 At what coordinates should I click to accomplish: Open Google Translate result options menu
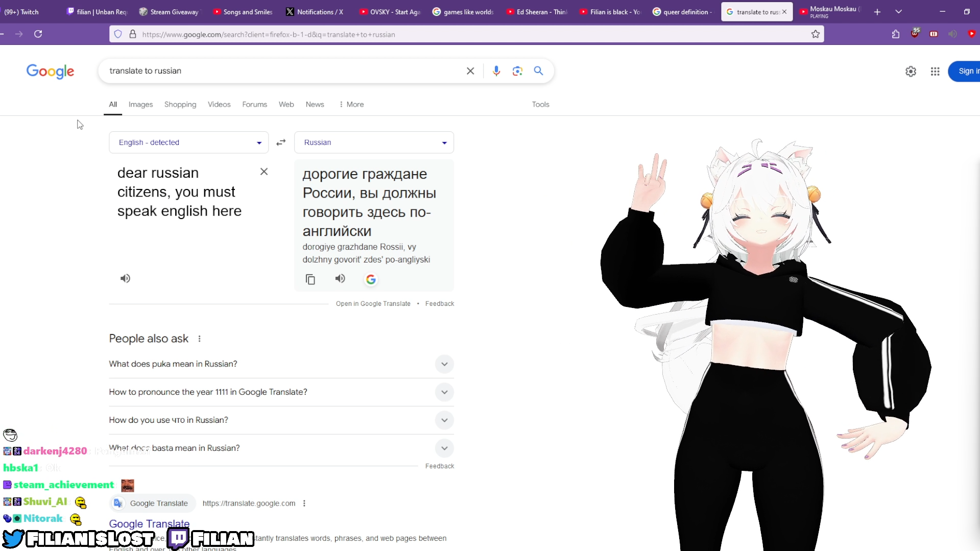(304, 504)
